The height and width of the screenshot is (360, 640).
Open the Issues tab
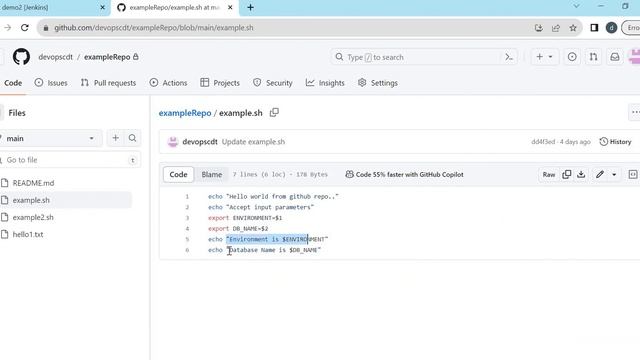click(x=51, y=83)
